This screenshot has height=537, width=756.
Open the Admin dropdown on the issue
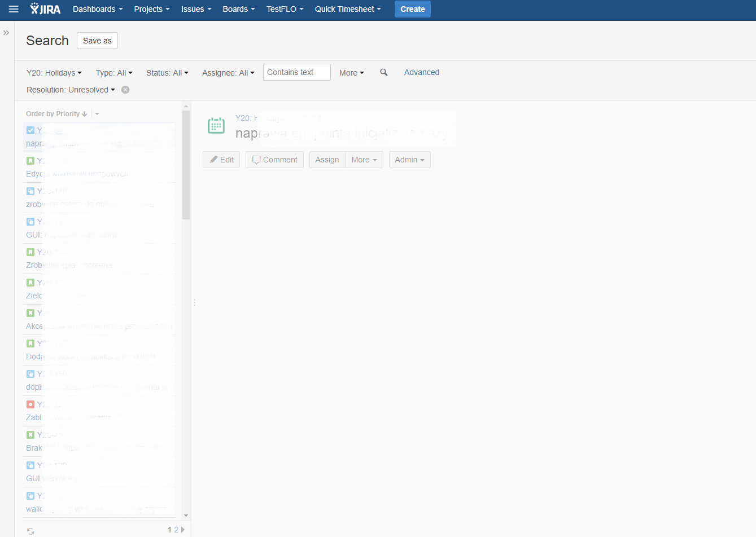tap(410, 160)
